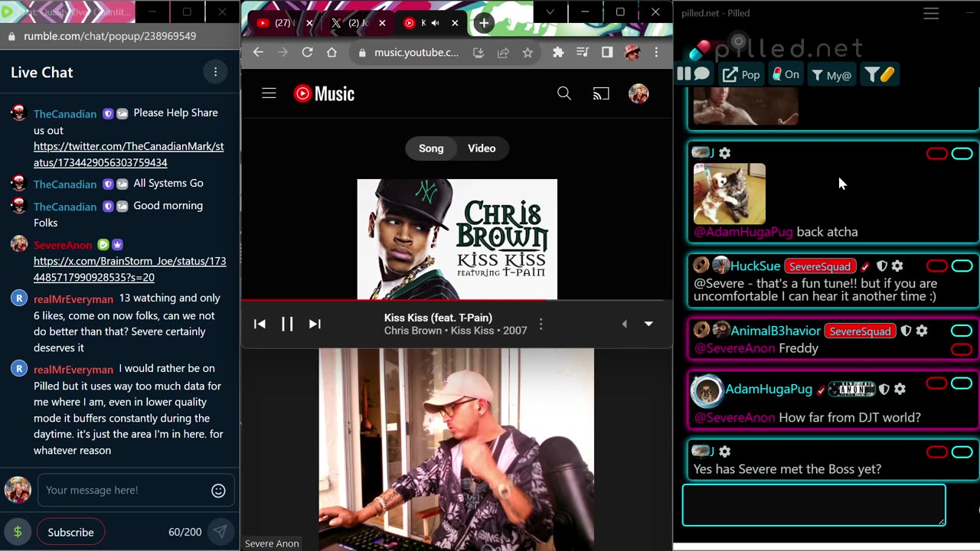Screen dimensions: 980x551
Task: Reload the YouTube Music page
Action: [x=307, y=52]
